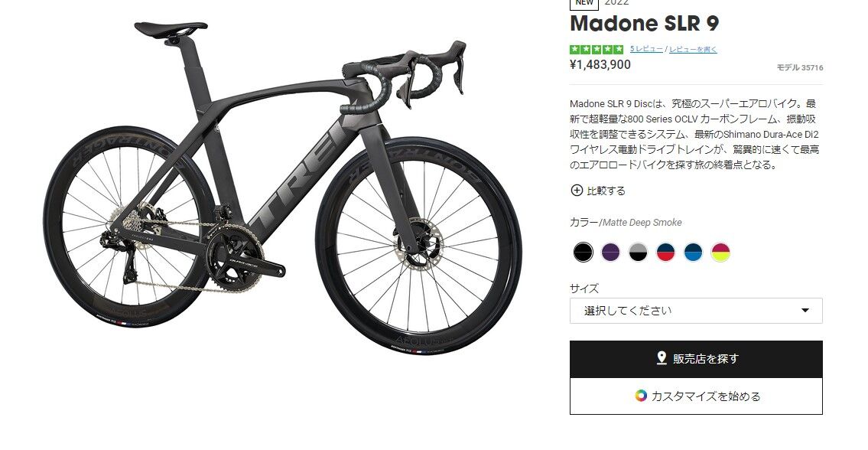Select the navy and red color swatch
This screenshot has height=450, width=868.
(665, 252)
